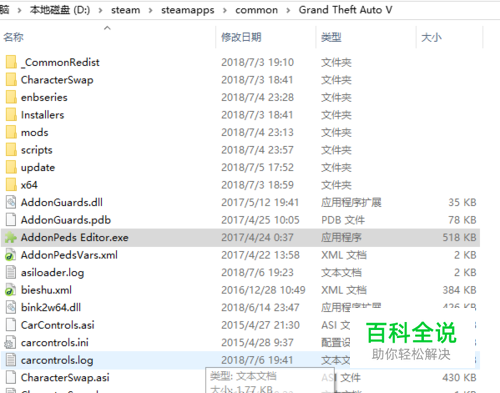The height and width of the screenshot is (393, 500).
Task: Select the enbseries folder name
Action: tap(44, 97)
